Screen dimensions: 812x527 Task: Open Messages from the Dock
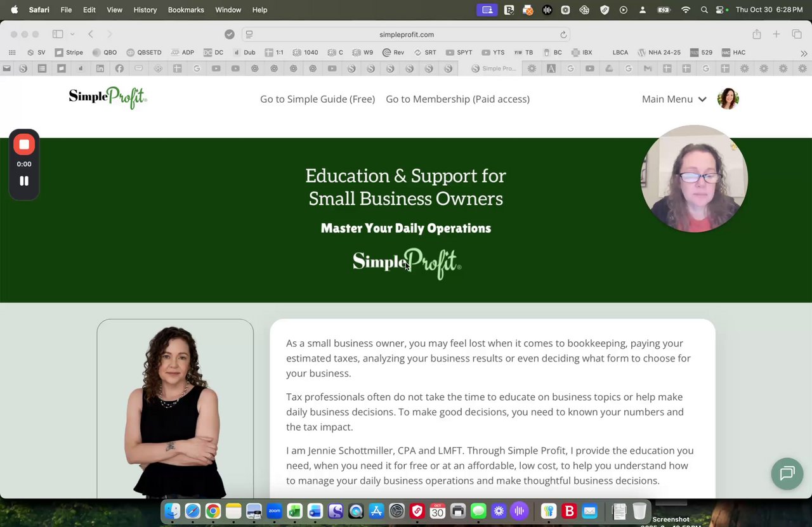[478, 511]
